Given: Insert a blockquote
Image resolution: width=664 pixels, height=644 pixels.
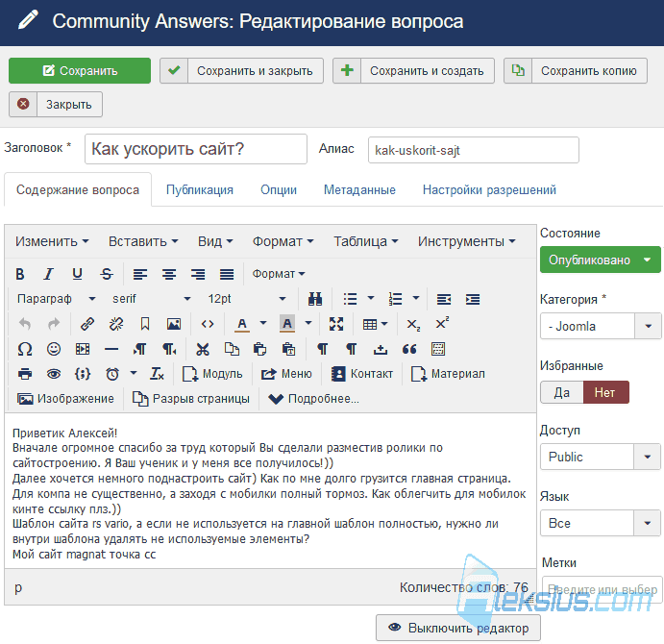Looking at the screenshot, I should pyautogui.click(x=409, y=349).
